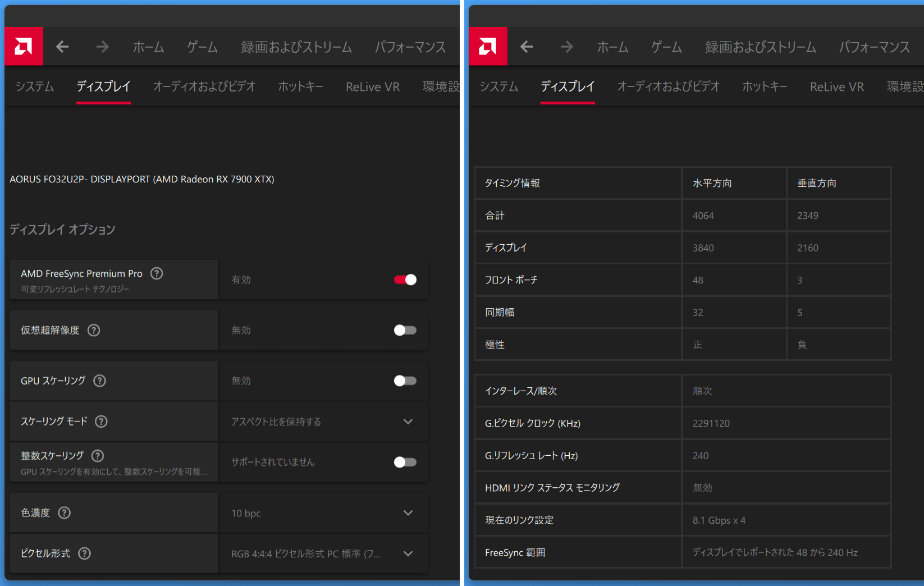The image size is (924, 586).
Task: Click 有効 status text for FreeSync
Action: pyautogui.click(x=241, y=280)
